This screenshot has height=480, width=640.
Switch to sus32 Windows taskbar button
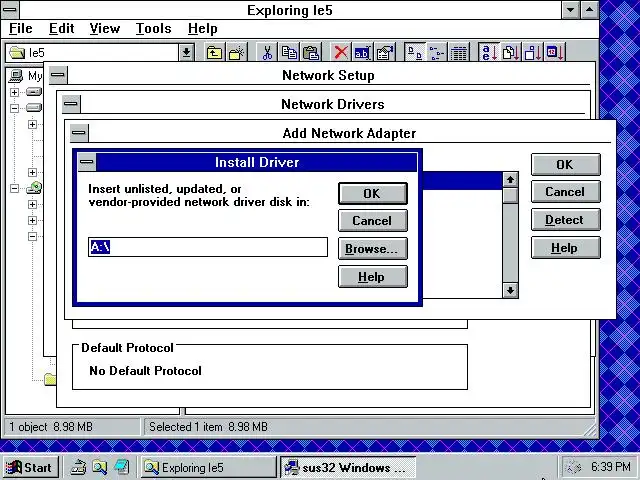[x=348, y=467]
